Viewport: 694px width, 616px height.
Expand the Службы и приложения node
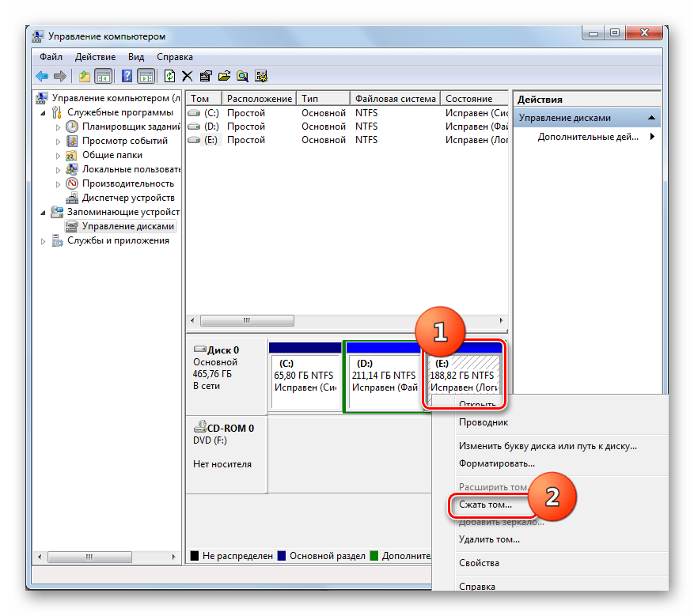44,241
